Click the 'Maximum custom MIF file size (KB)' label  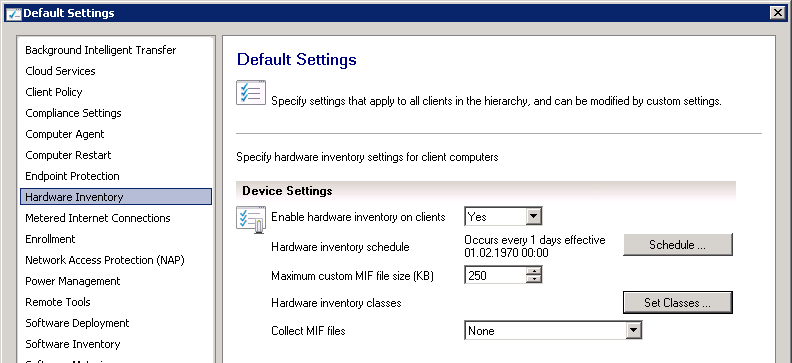coord(353,276)
